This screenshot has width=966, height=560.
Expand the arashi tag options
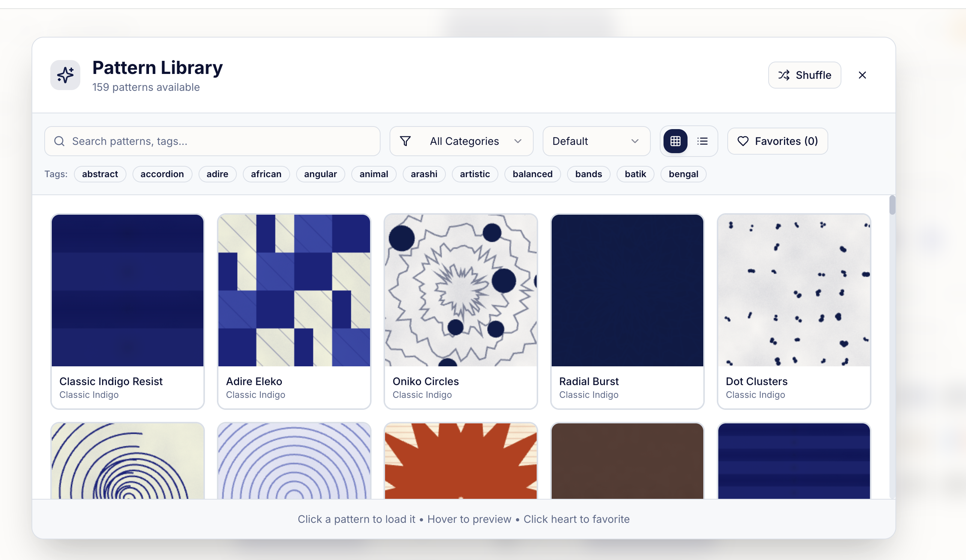[x=424, y=174]
